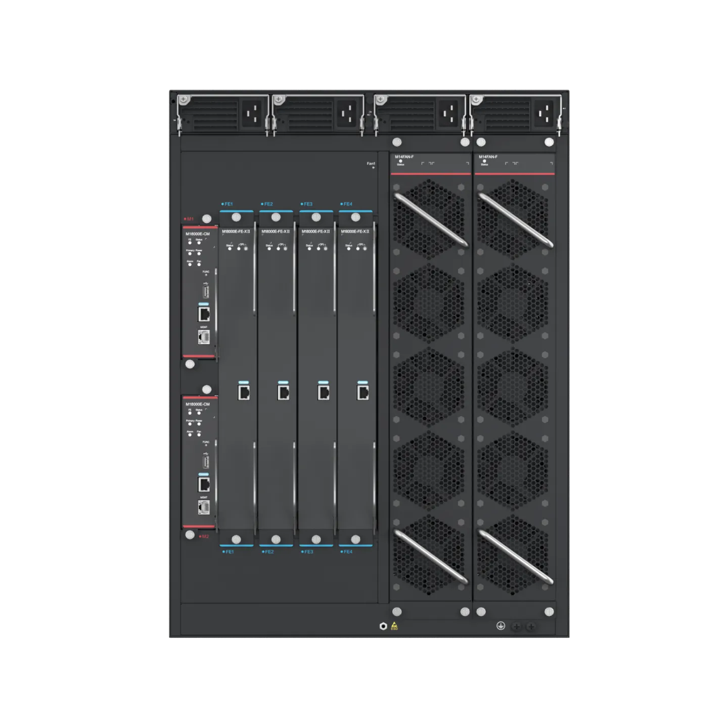Click the USB port on the M2 module
Viewport: 728px width, 728px height.
(x=206, y=461)
